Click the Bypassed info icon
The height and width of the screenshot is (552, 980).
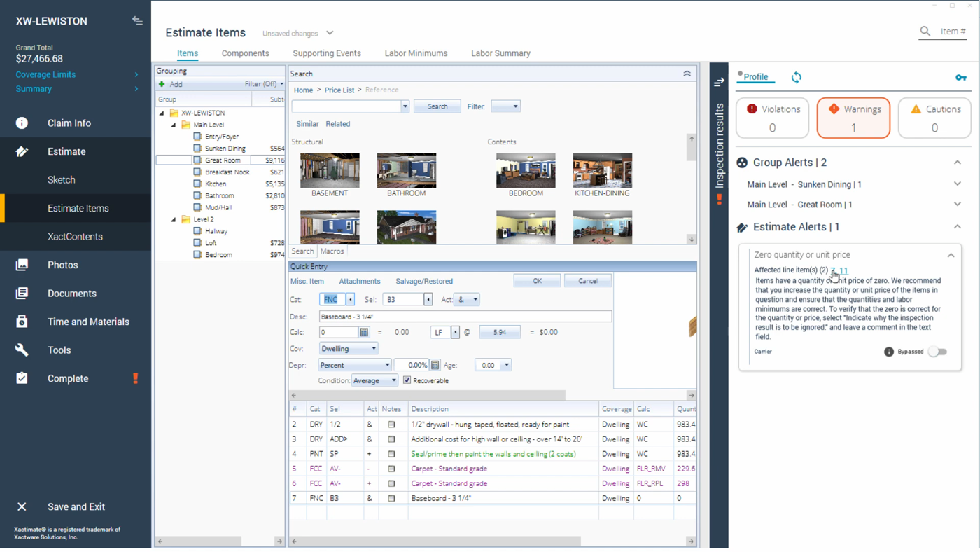[x=889, y=352]
